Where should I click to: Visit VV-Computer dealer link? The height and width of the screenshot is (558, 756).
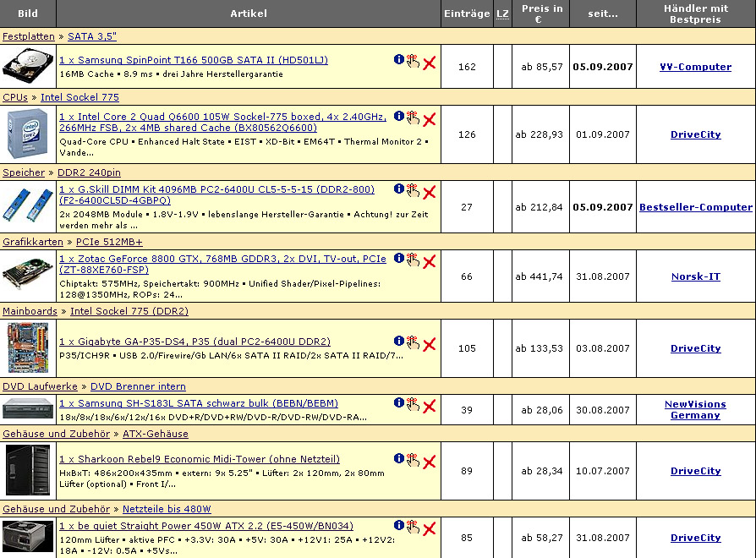point(695,67)
